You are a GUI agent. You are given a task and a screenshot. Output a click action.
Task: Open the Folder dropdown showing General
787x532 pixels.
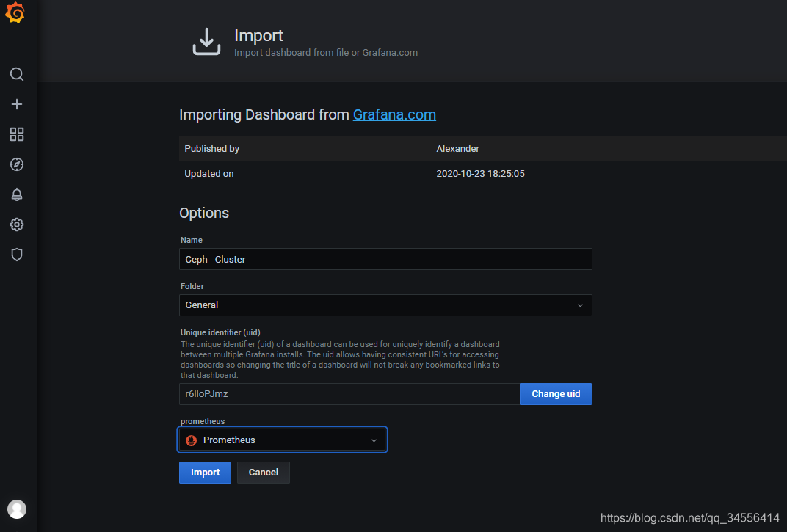385,305
